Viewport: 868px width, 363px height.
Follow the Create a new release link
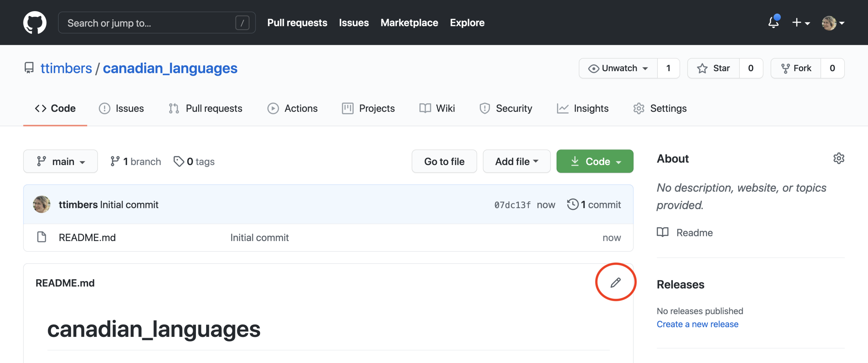[x=697, y=324]
